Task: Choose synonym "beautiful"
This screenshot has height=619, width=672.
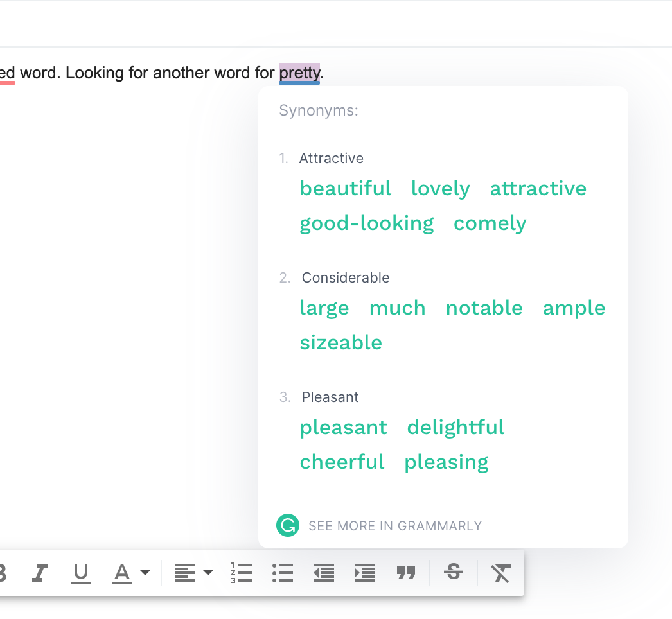Action: [346, 189]
